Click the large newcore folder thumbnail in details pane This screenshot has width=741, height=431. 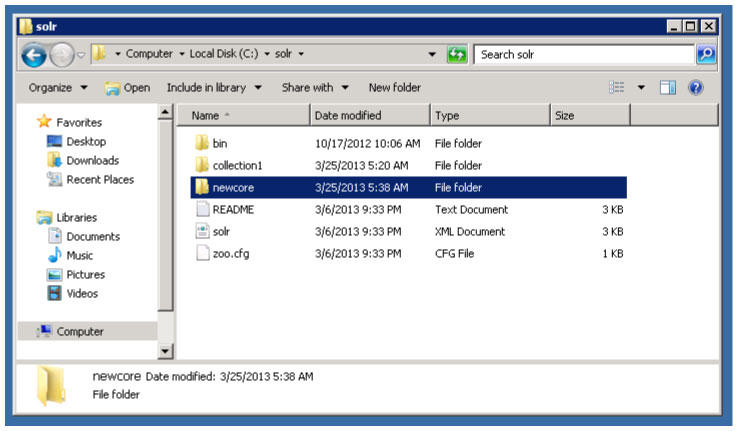(x=51, y=385)
